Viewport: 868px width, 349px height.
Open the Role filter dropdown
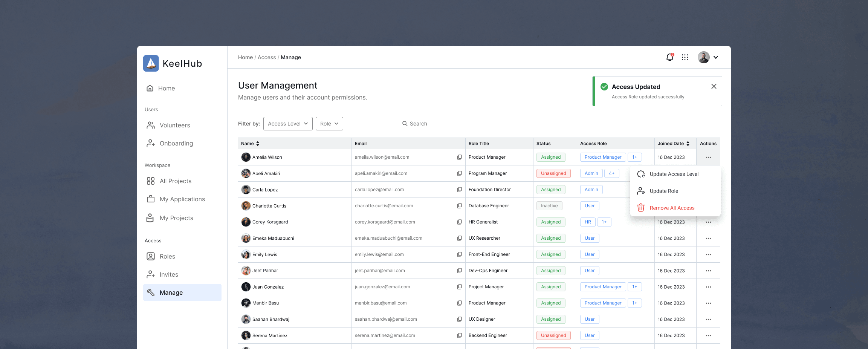coord(329,124)
